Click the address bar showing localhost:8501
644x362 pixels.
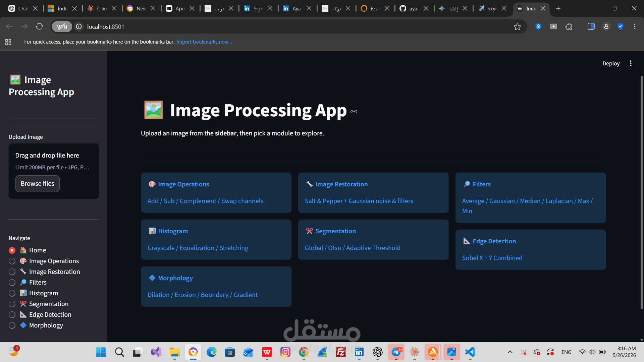288,26
